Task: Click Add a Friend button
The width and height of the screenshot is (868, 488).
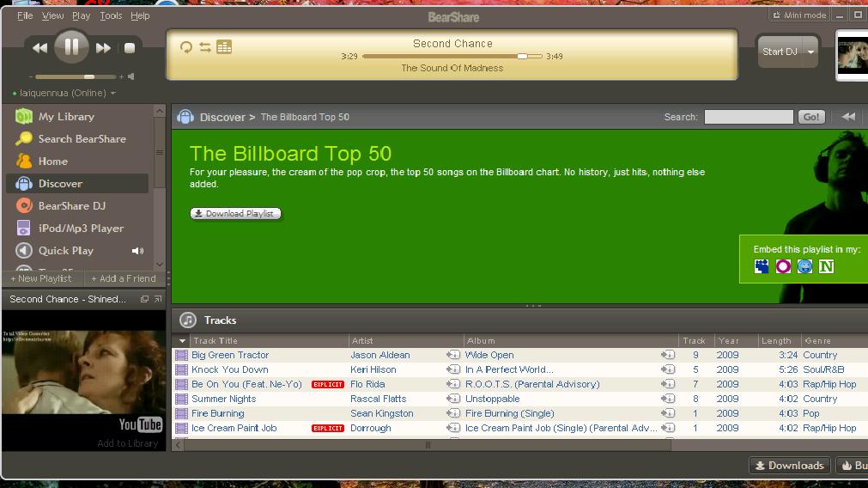Action: click(124, 278)
